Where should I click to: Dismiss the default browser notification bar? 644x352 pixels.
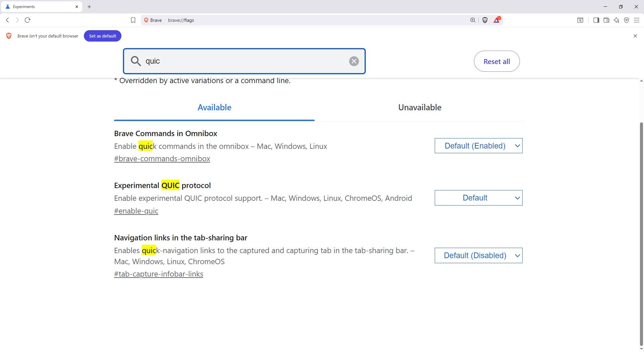coord(635,36)
